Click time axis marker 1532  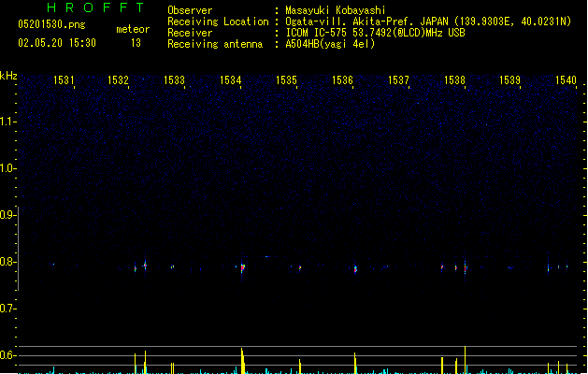[118, 80]
